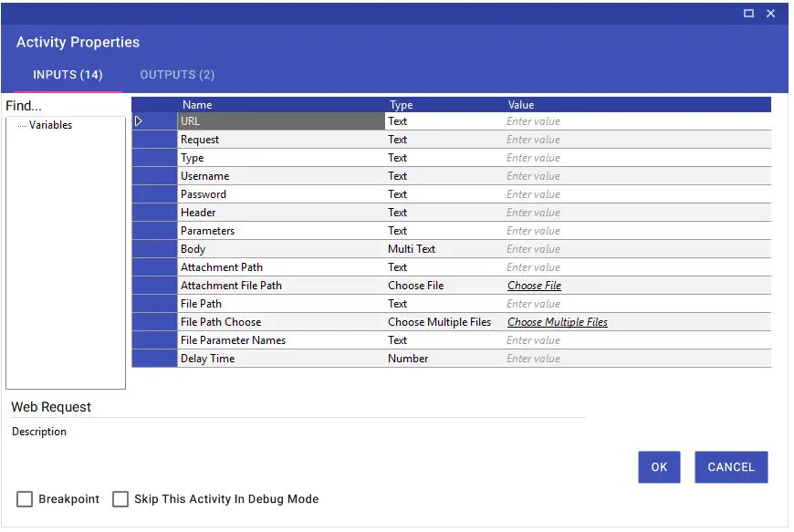Click the Attachment Path value field
The image size is (794, 532).
[637, 267]
